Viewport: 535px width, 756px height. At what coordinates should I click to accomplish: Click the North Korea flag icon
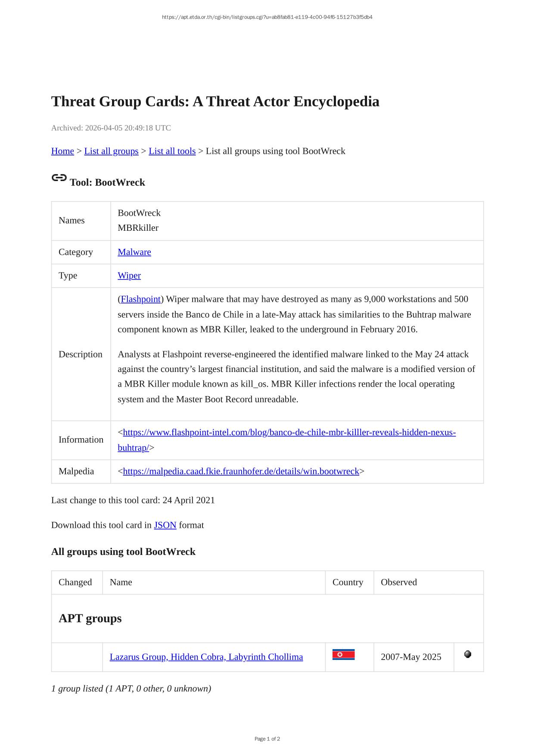tap(343, 655)
